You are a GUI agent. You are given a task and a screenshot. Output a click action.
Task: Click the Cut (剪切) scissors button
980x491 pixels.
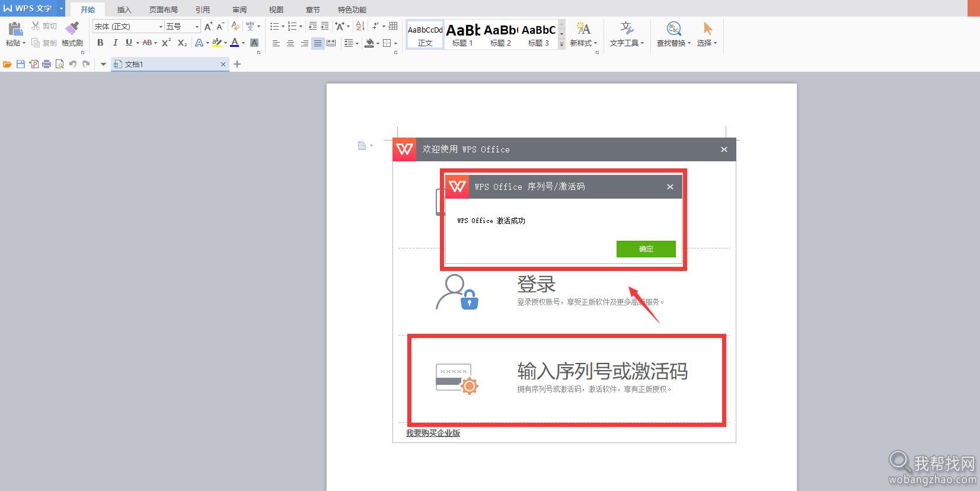pyautogui.click(x=44, y=26)
